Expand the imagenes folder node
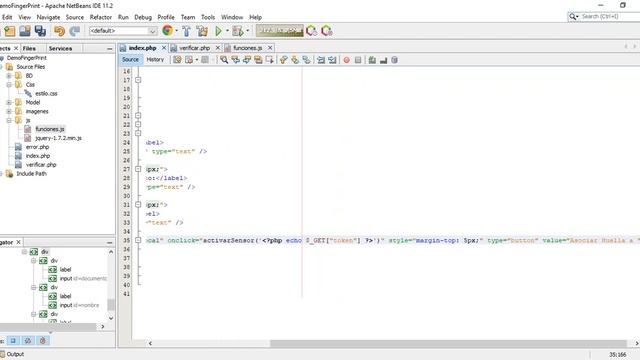 (9, 111)
